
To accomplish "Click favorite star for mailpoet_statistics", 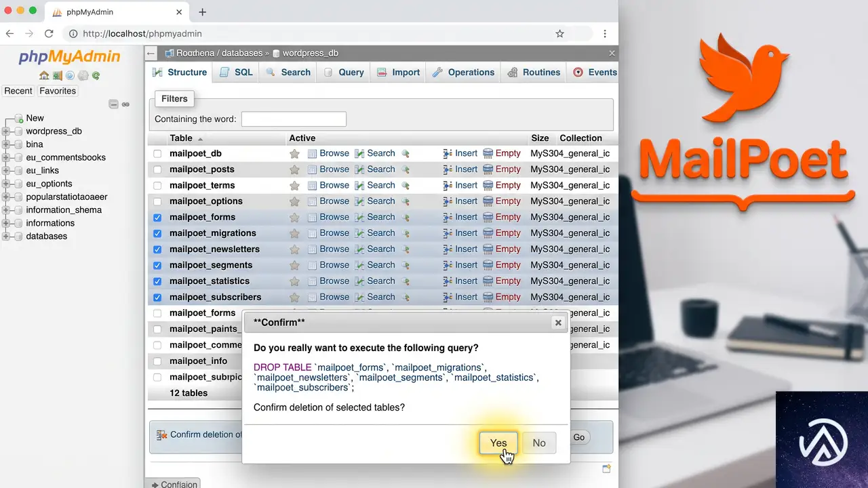I will 294,281.
